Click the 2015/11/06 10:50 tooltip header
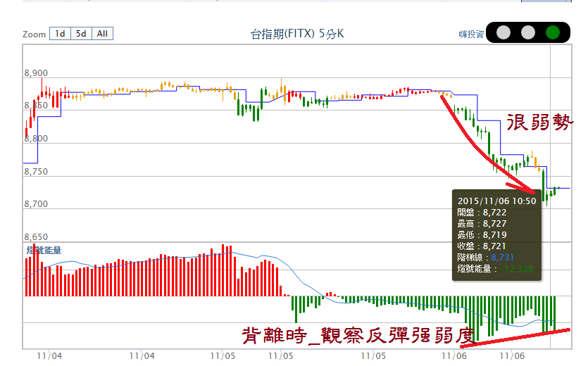The width and height of the screenshot is (588, 366). [496, 201]
